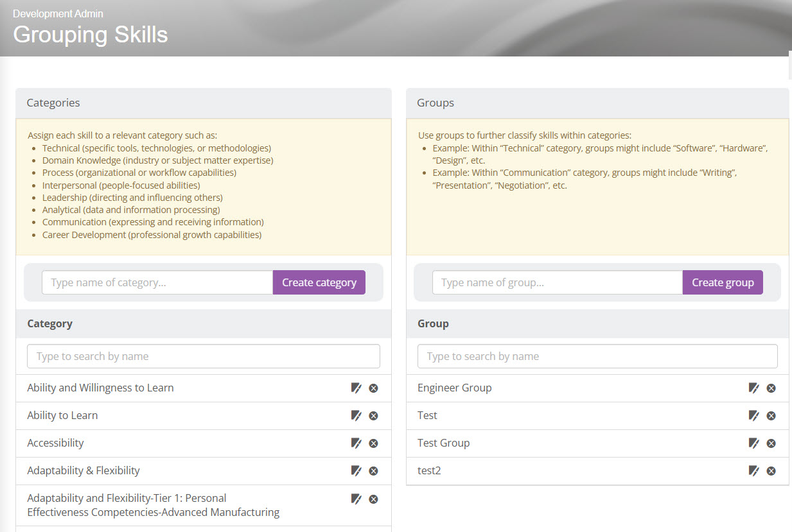Edit the "Ability to Learn" category
The width and height of the screenshot is (792, 532).
point(356,415)
